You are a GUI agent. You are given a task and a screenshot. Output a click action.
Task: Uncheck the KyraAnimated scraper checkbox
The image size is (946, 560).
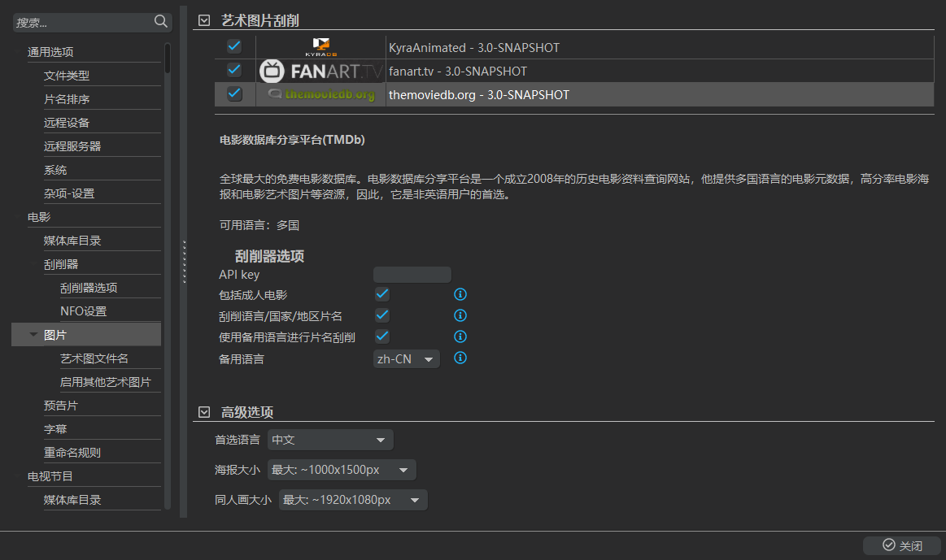click(234, 46)
